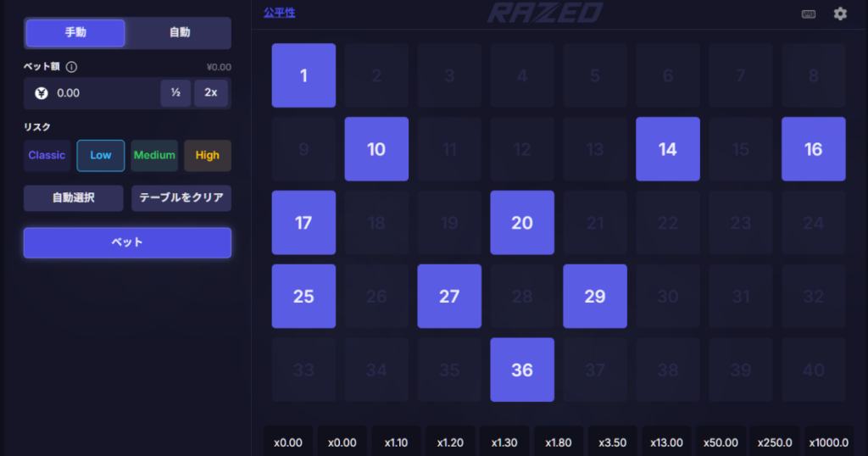Click the 自動選択 button
The image size is (868, 456).
pos(74,197)
